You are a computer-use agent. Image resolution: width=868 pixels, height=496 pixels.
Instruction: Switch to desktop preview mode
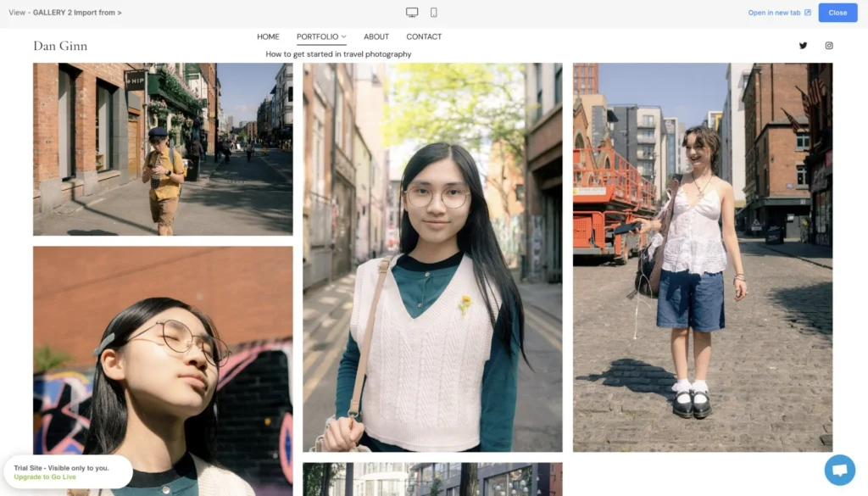pos(412,13)
